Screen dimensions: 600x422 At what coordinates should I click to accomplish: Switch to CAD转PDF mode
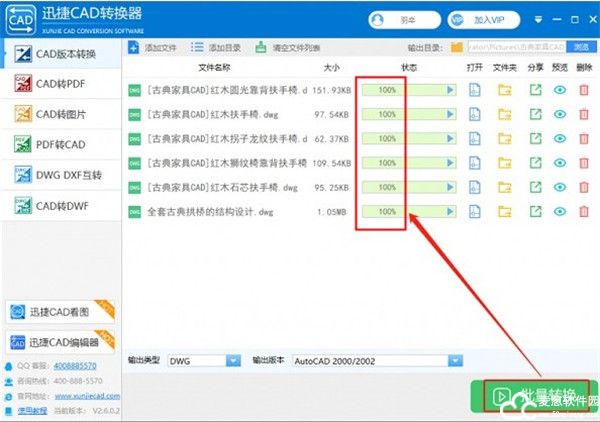[61, 84]
